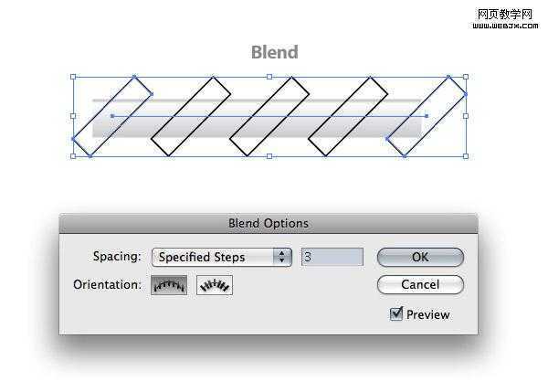Click the blend spine right anchor point
Screen dimensions: 548x392
coord(427,116)
